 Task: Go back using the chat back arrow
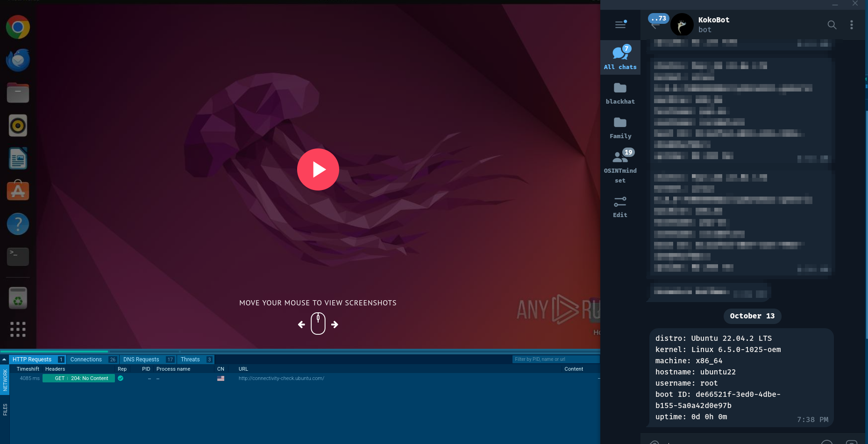click(655, 25)
